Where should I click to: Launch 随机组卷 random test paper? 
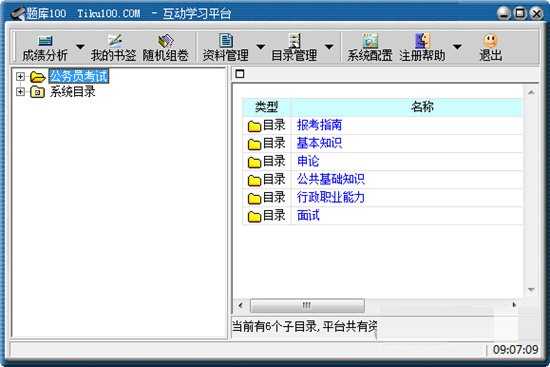[165, 48]
